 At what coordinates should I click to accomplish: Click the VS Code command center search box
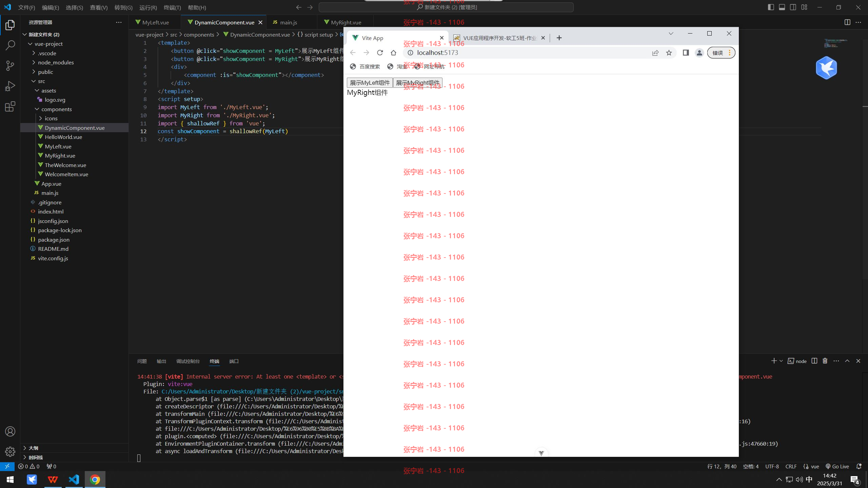pos(446,7)
